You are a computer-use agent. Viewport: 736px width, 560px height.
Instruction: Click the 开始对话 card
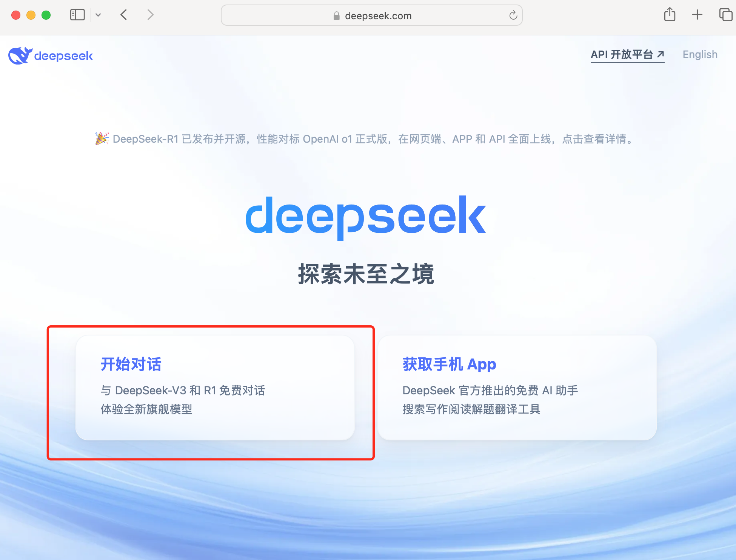215,388
